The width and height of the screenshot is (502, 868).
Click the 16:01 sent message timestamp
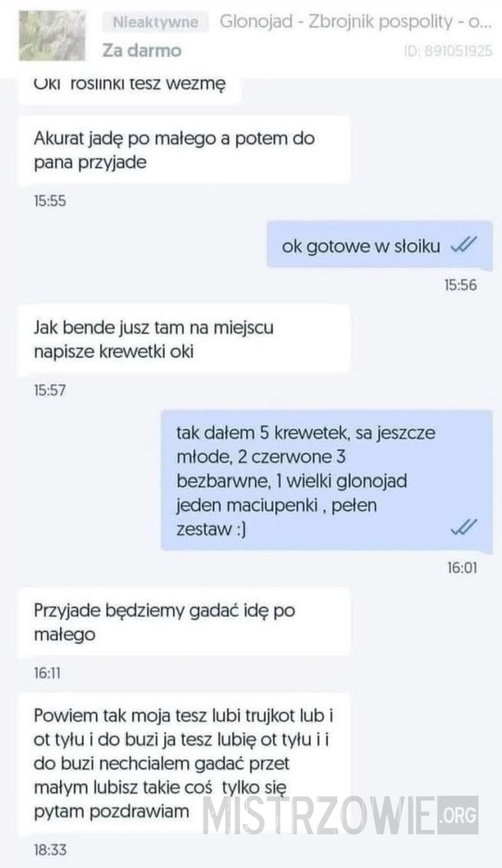pos(462,568)
